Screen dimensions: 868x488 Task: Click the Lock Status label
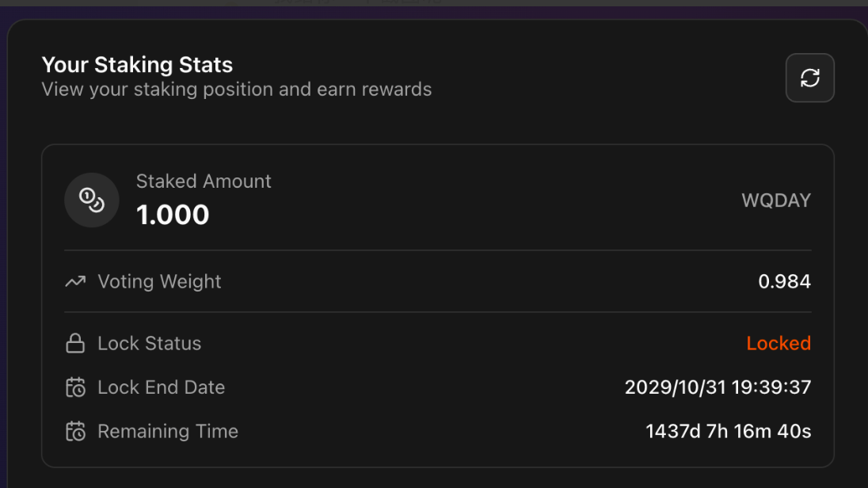tap(149, 344)
